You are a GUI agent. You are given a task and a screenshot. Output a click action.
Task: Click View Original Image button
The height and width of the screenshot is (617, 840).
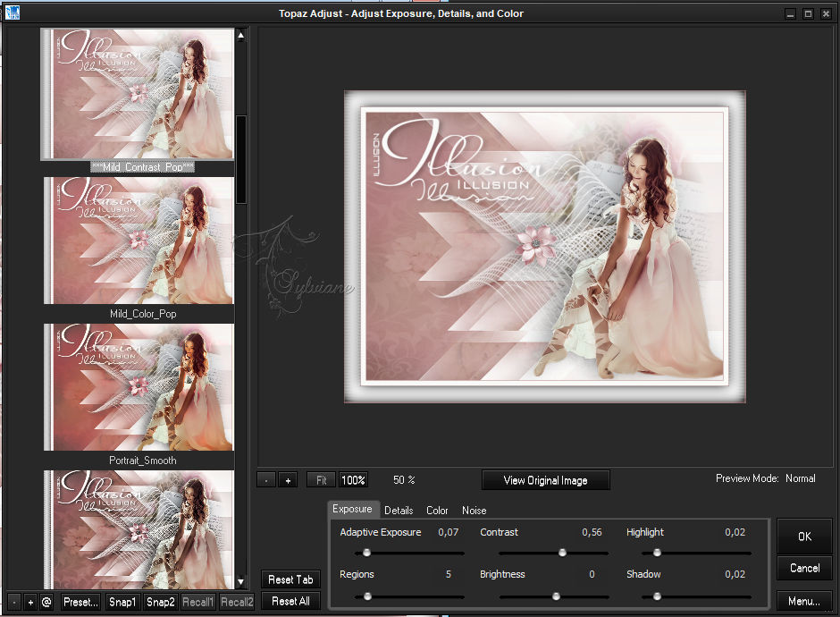tap(545, 480)
